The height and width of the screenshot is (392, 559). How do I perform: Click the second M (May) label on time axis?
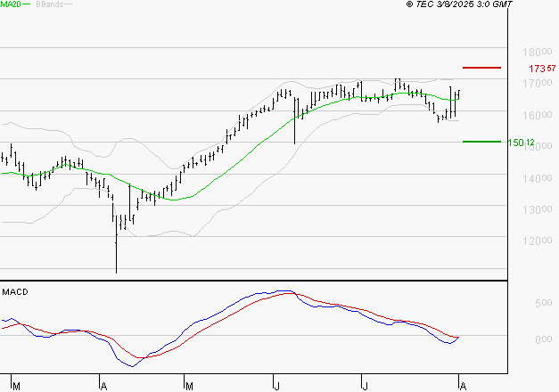coord(189,386)
